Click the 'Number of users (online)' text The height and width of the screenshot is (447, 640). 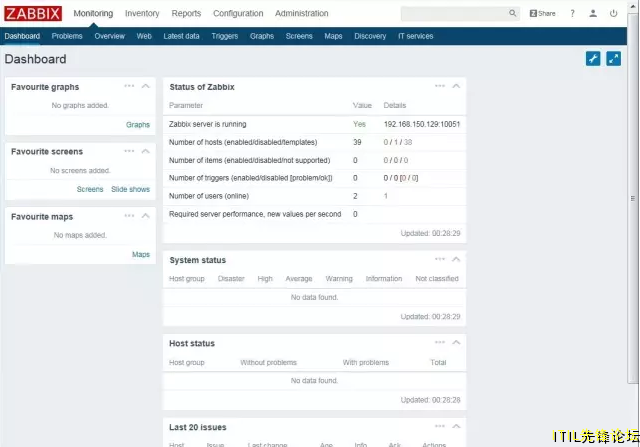point(209,196)
